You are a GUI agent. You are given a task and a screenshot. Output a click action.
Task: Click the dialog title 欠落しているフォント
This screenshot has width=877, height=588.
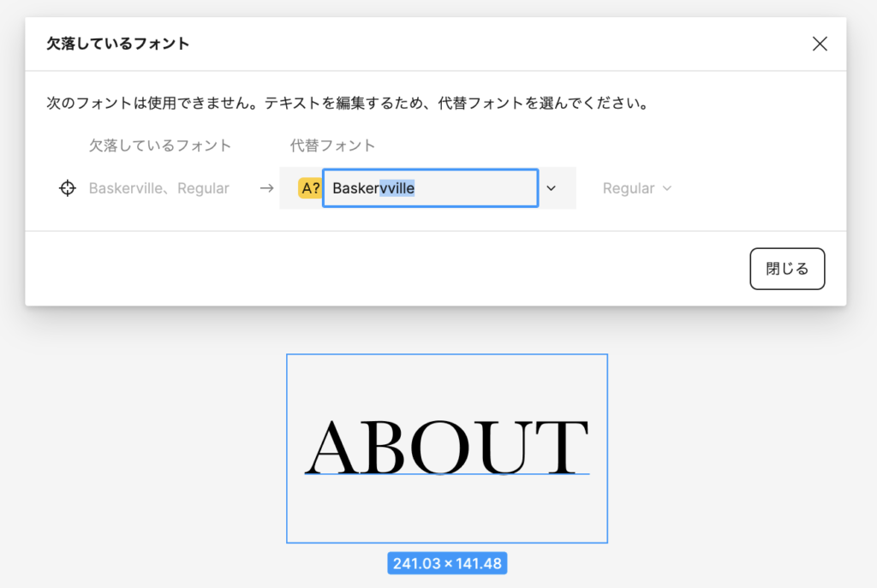tap(118, 44)
